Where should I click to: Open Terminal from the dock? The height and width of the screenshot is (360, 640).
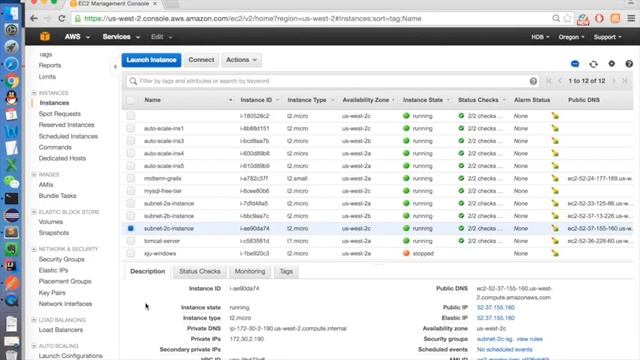pyautogui.click(x=11, y=198)
